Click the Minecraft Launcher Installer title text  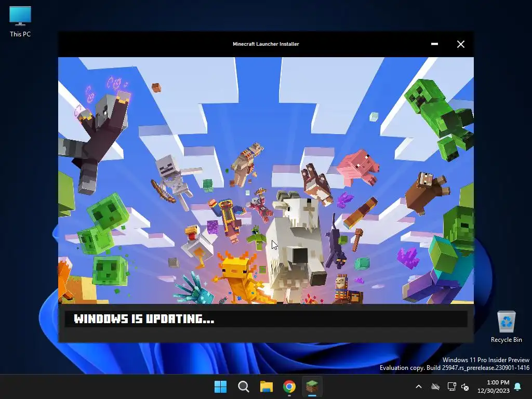265,44
